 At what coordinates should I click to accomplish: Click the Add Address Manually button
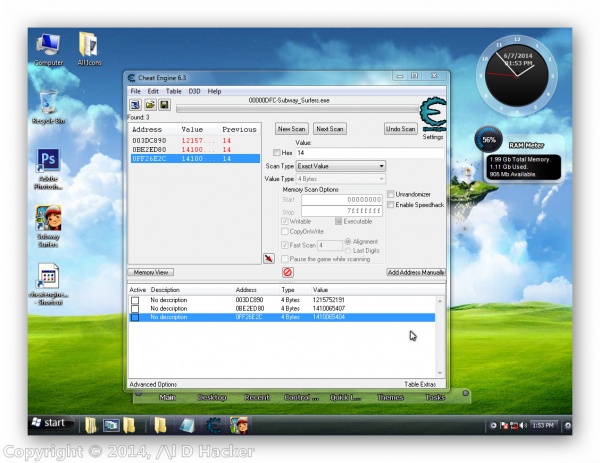pyautogui.click(x=416, y=272)
